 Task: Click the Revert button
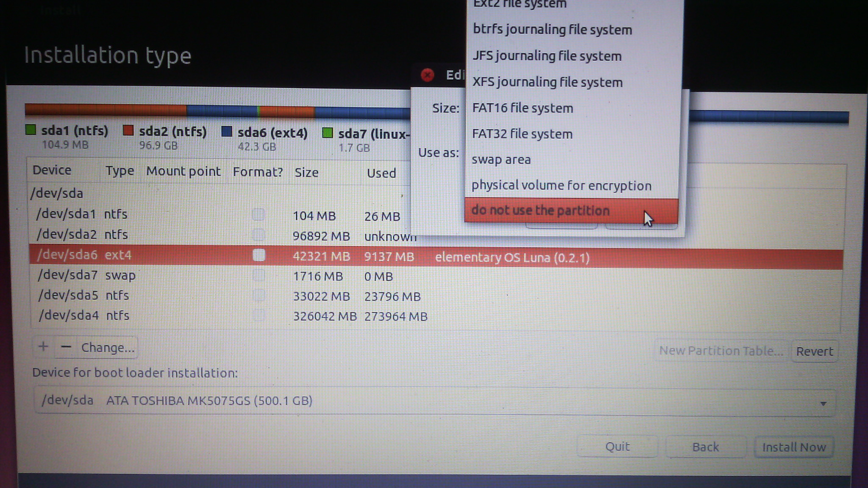click(x=814, y=351)
